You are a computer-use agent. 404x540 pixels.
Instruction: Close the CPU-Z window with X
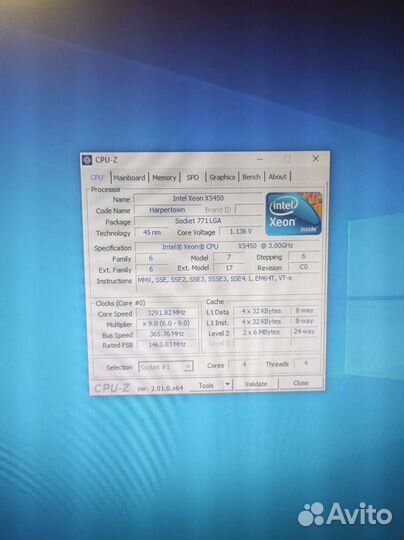(x=315, y=159)
